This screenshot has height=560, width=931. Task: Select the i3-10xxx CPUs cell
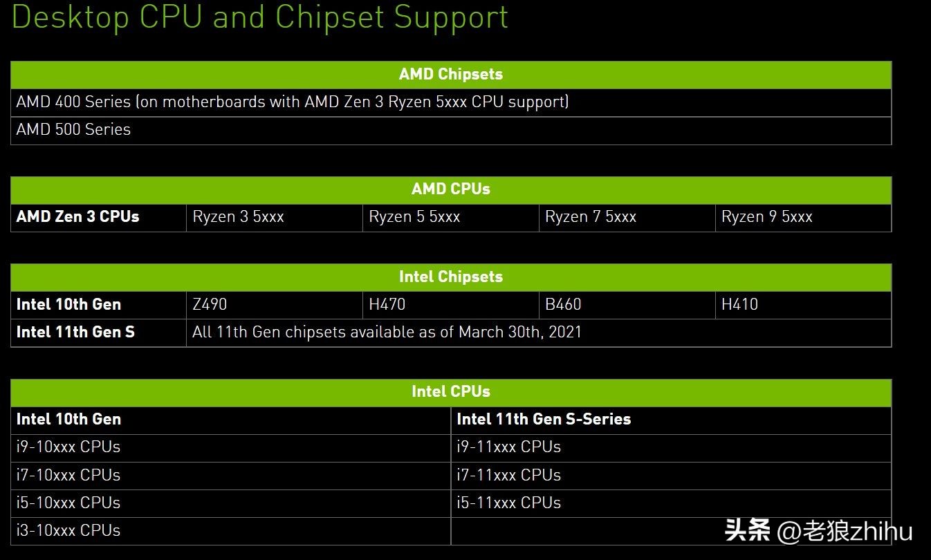tap(68, 531)
